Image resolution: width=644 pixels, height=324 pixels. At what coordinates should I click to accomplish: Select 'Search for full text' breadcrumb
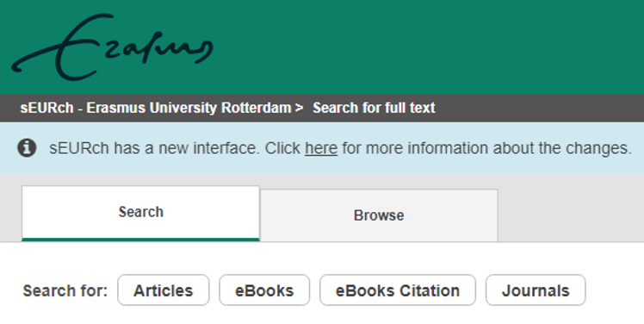click(374, 108)
